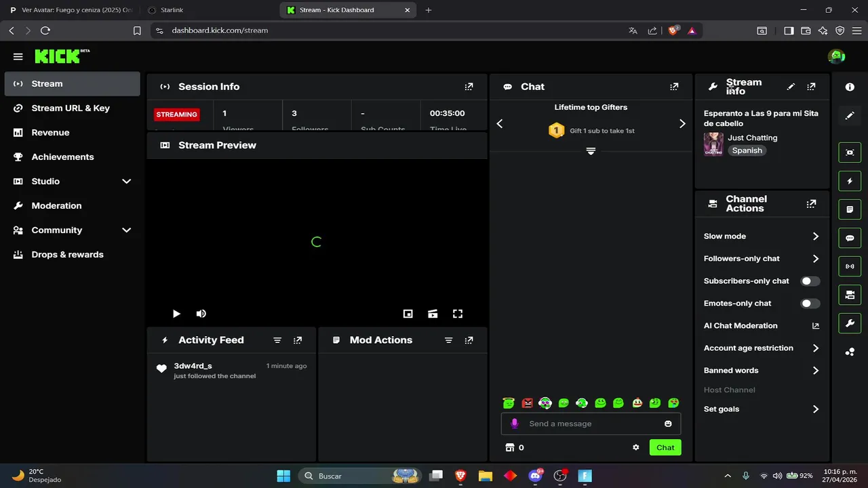
Task: Open the chat shop icon showing 0
Action: click(515, 447)
